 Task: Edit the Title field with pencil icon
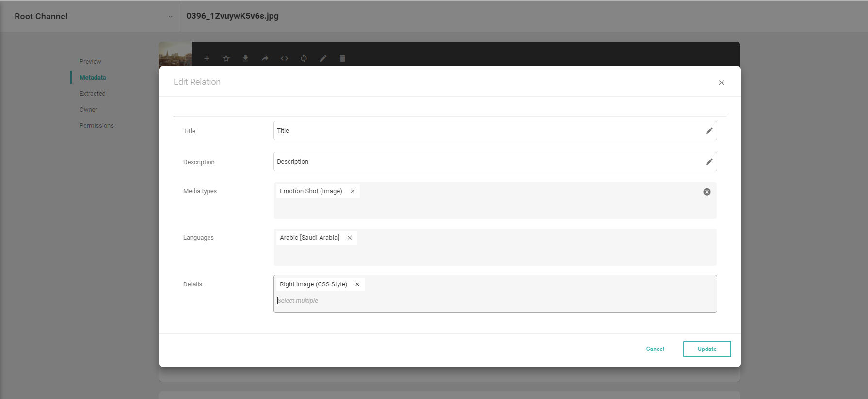(x=709, y=131)
